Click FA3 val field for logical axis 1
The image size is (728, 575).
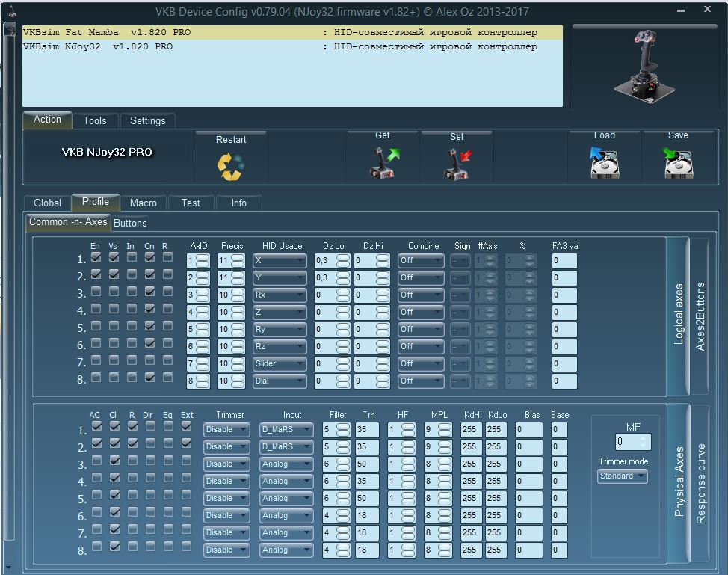564,261
